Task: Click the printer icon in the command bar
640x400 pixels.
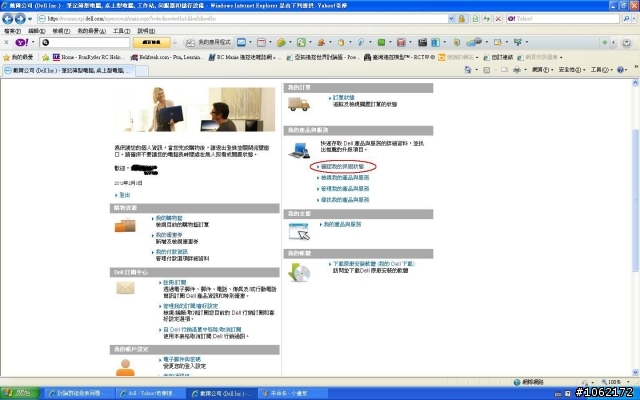Action: (516, 70)
